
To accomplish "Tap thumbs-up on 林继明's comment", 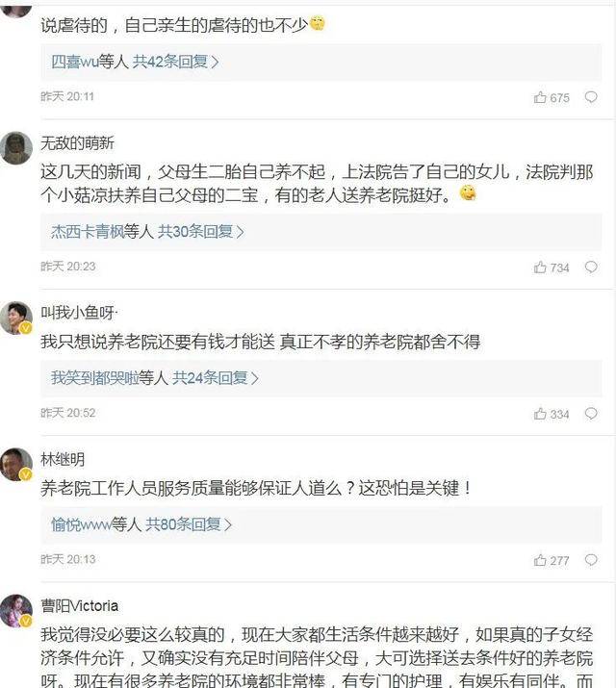I will coord(540,560).
